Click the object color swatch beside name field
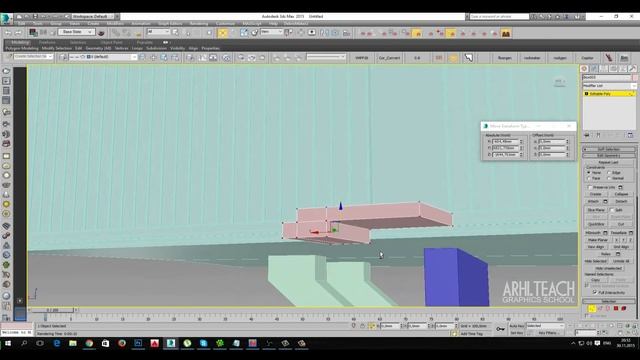This screenshot has height=360, width=640. tap(635, 78)
